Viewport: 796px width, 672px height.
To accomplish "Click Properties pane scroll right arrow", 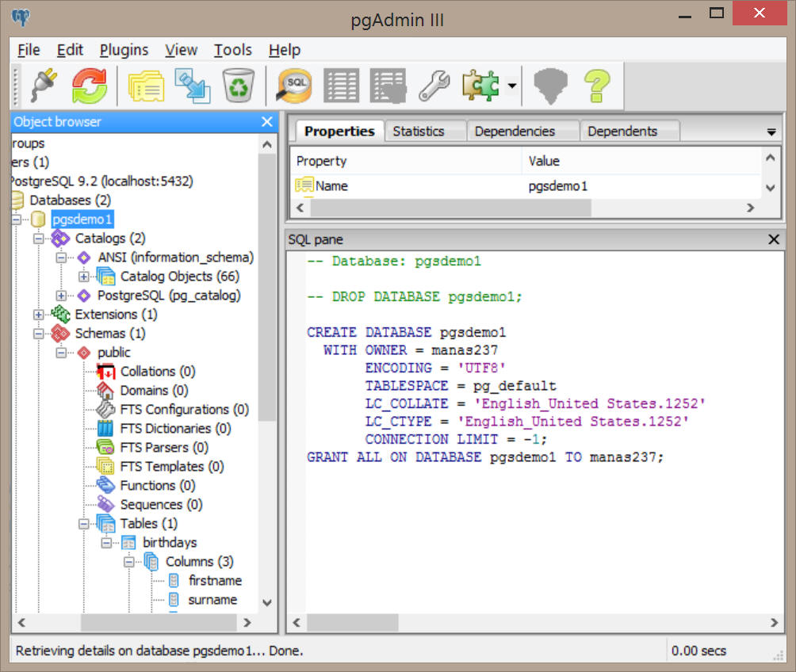I will 750,208.
